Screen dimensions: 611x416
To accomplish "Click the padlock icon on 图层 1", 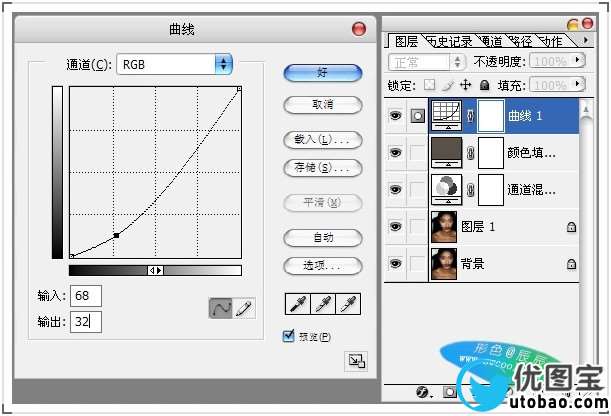I will pyautogui.click(x=571, y=227).
